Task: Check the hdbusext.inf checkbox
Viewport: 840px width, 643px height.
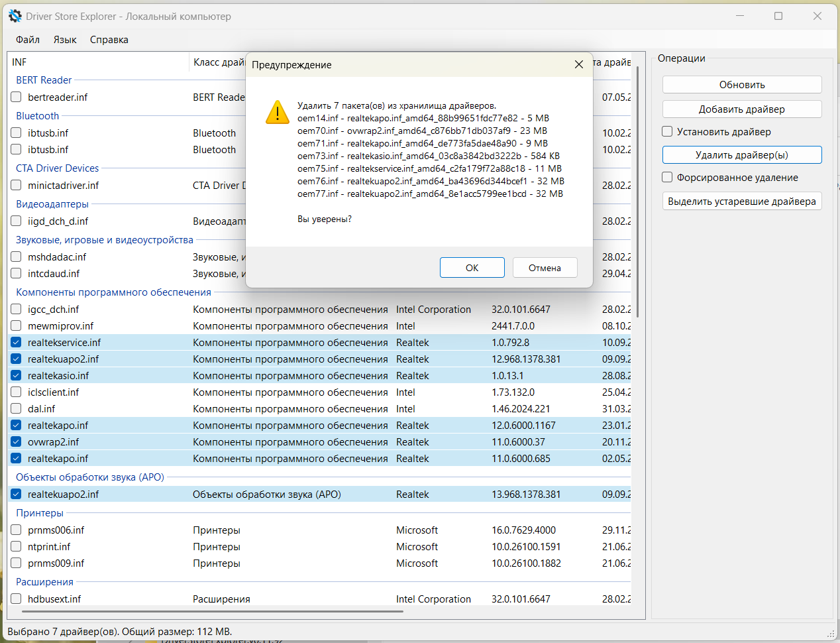Action: [x=17, y=599]
